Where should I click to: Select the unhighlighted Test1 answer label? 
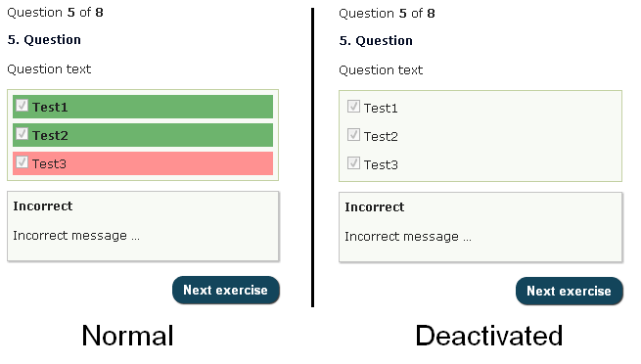[x=381, y=109]
